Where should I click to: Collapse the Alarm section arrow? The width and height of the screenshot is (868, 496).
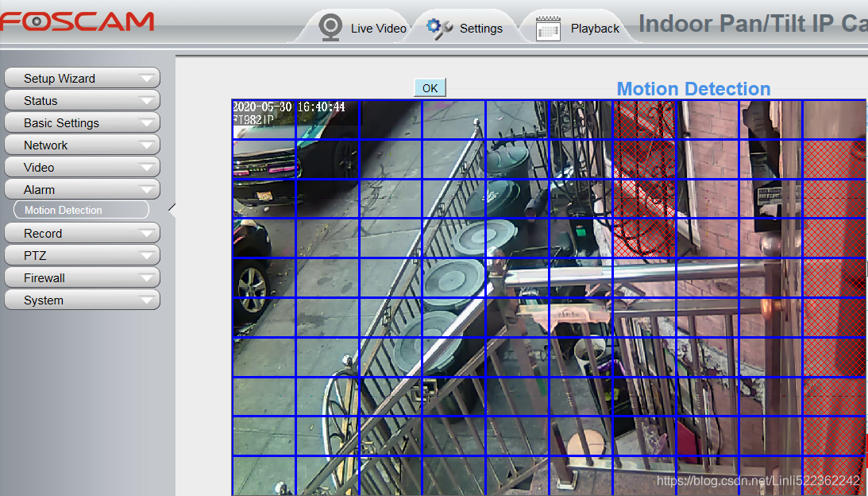tap(147, 189)
